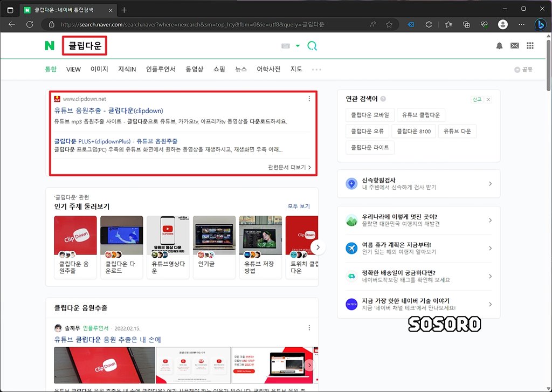Open the Bing sidebar icon

click(x=540, y=24)
